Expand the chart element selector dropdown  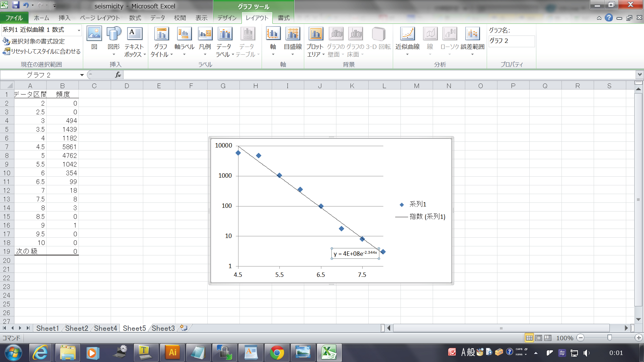(x=79, y=30)
